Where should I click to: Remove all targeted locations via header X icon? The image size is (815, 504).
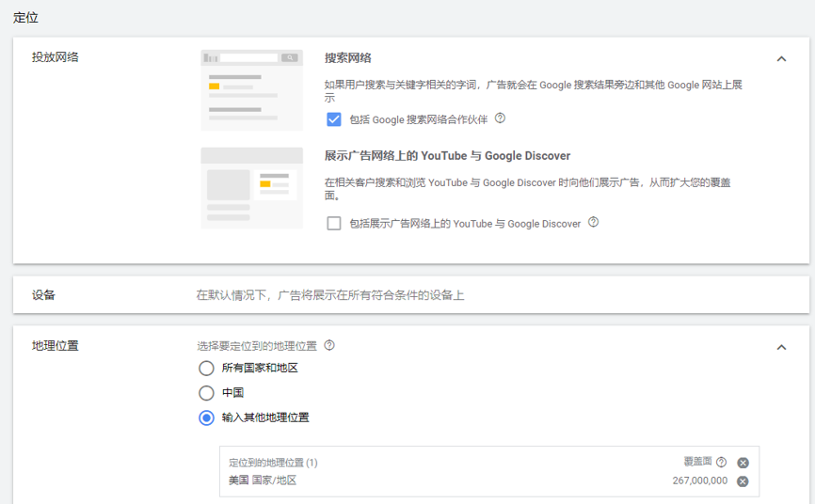pyautogui.click(x=743, y=463)
